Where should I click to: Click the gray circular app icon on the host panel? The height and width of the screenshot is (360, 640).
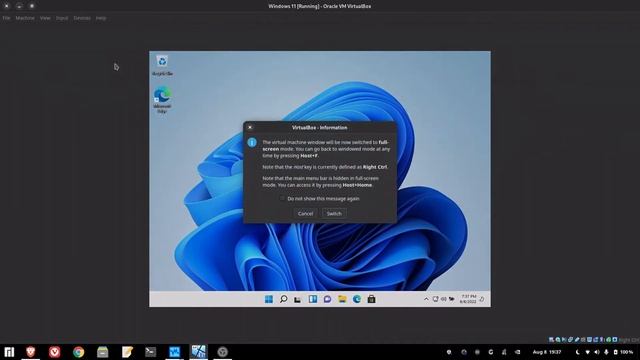[x=222, y=352]
